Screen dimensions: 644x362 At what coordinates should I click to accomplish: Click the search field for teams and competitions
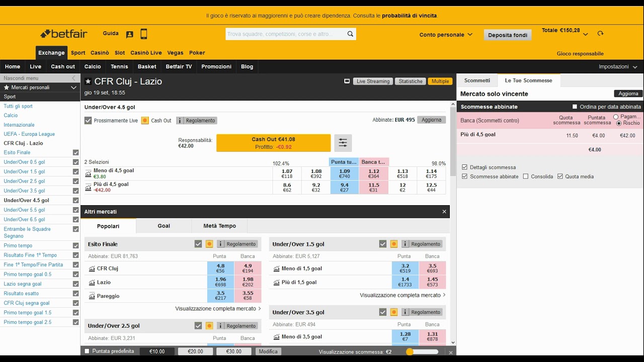click(285, 34)
